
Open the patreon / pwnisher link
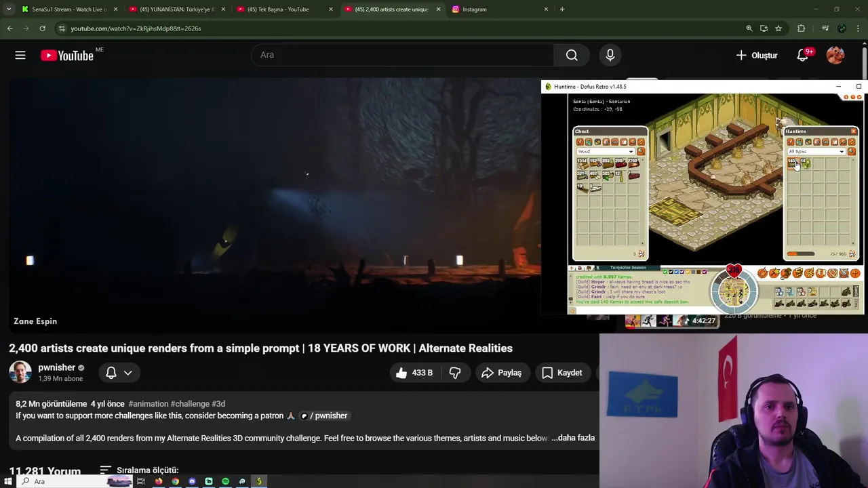tap(324, 415)
